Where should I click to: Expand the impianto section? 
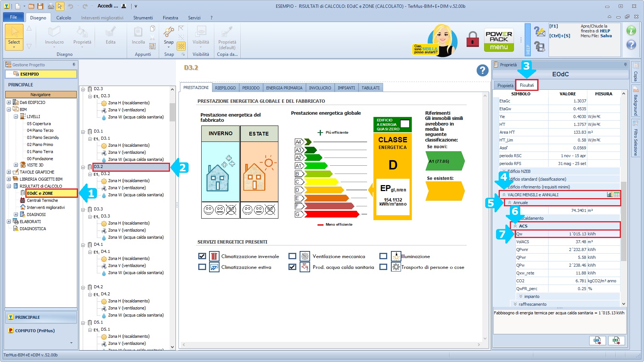pos(521,296)
